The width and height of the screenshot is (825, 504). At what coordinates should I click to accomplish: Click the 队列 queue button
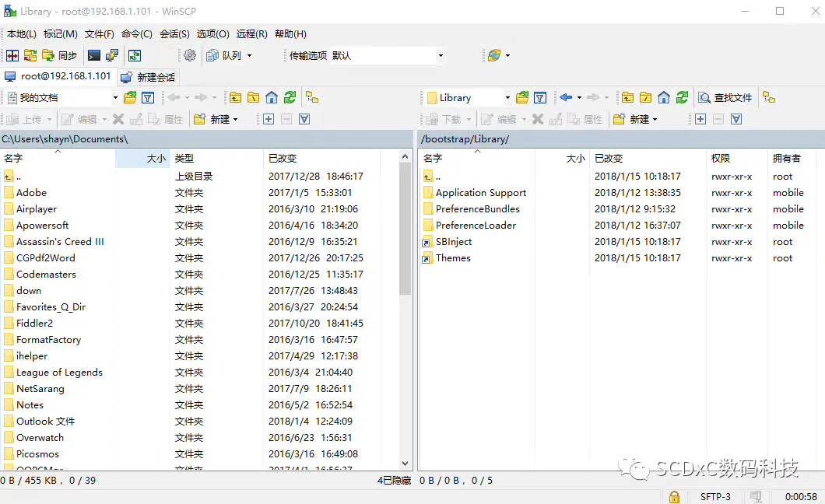pos(223,55)
